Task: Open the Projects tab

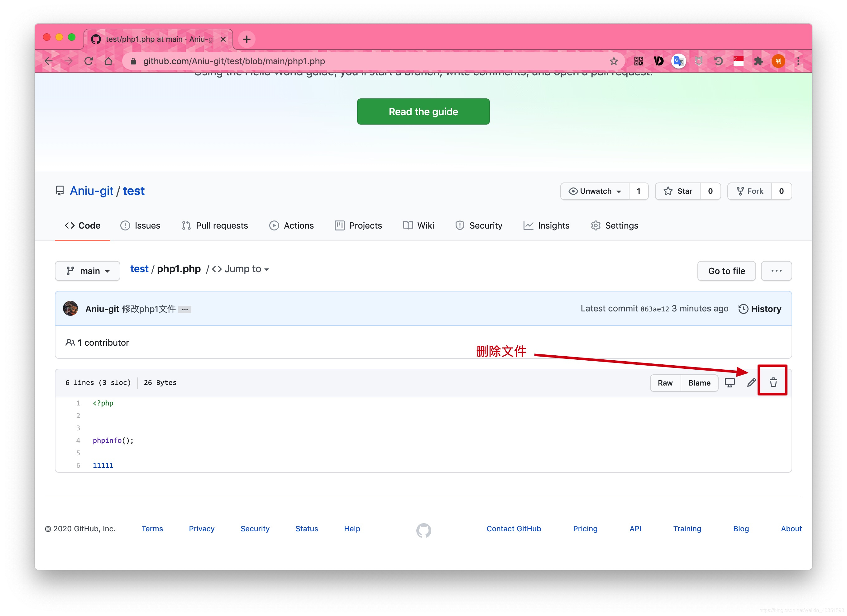Action: tap(358, 226)
